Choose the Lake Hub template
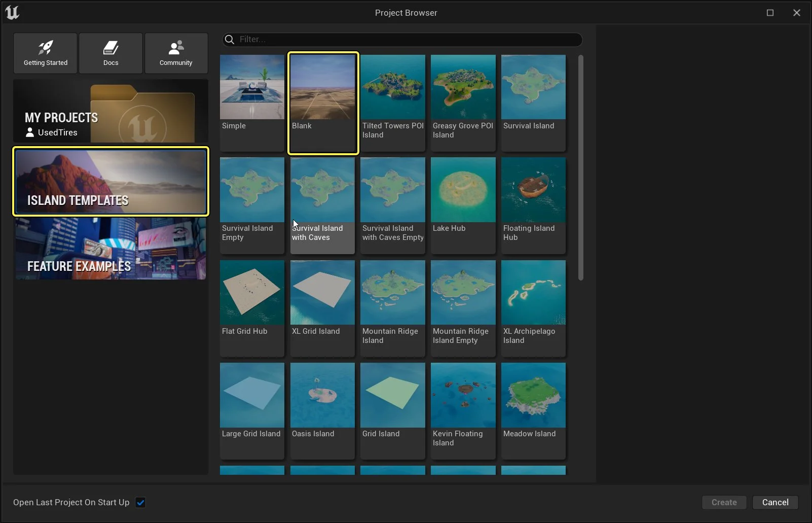The width and height of the screenshot is (812, 523). (463, 205)
